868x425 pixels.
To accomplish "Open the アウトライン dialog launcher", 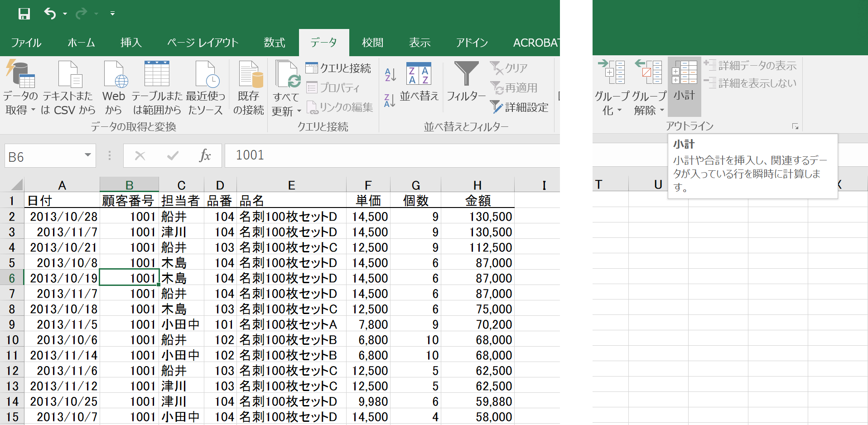I will click(x=795, y=126).
